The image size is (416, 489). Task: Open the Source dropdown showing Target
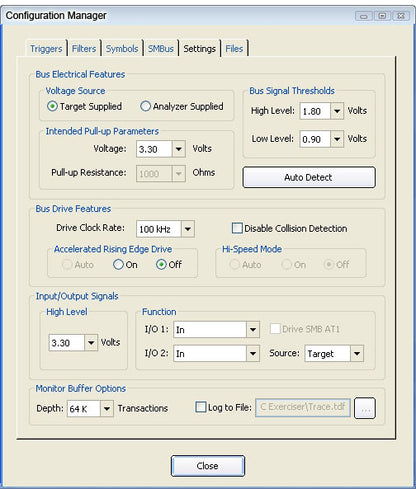357,354
